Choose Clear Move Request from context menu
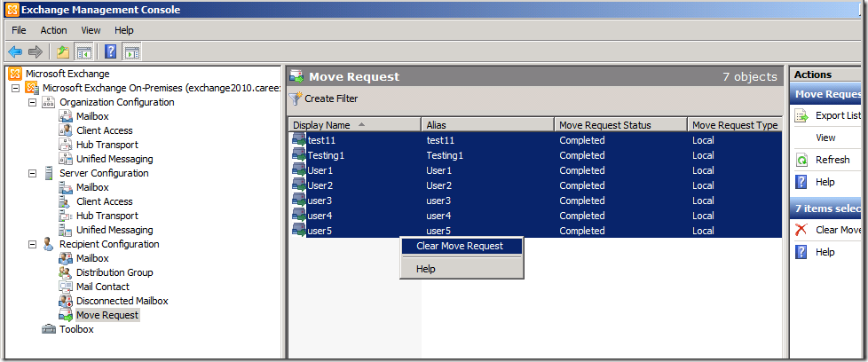868x362 pixels. coord(462,246)
